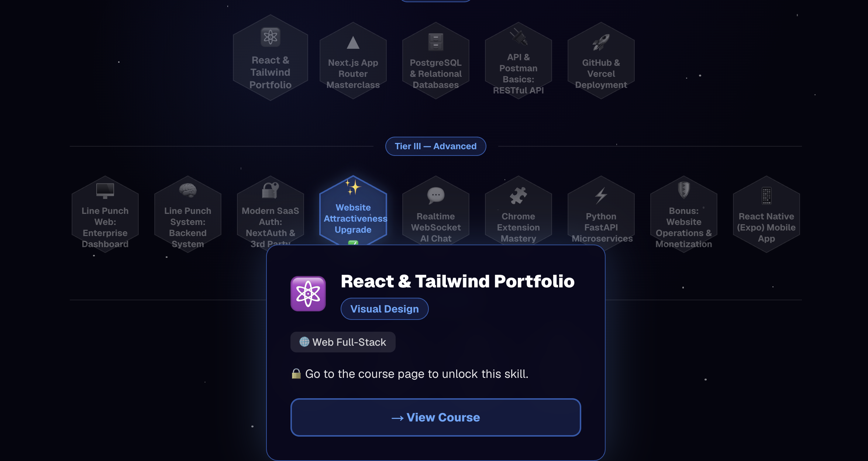Select the Website Attractiveness Upgrade label
868x461 pixels.
click(x=355, y=219)
